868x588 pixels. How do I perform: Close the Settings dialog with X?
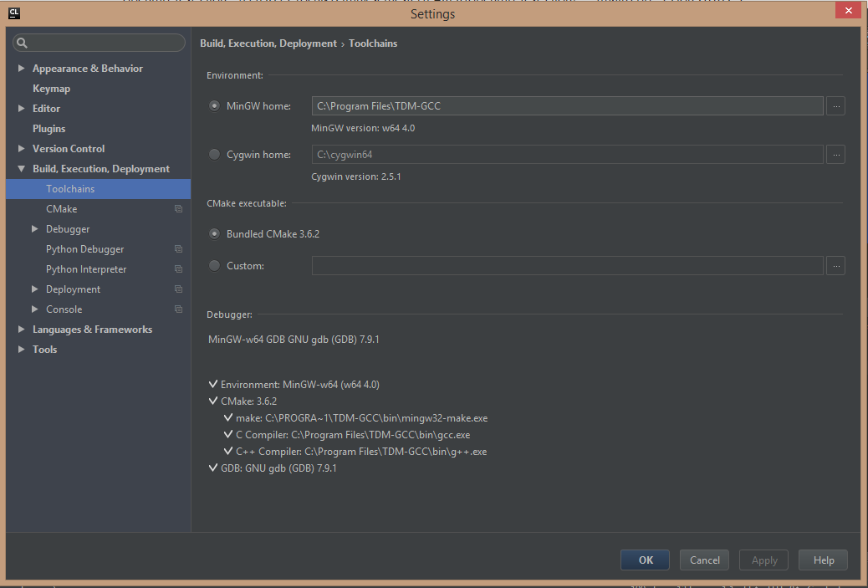tap(848, 11)
